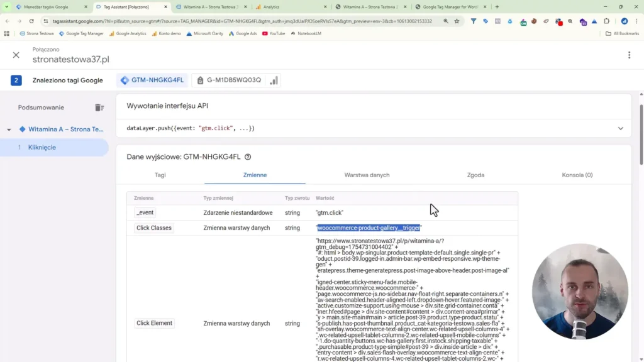Open the All Bookmarks folder
The width and height of the screenshot is (644, 362).
coord(622,34)
